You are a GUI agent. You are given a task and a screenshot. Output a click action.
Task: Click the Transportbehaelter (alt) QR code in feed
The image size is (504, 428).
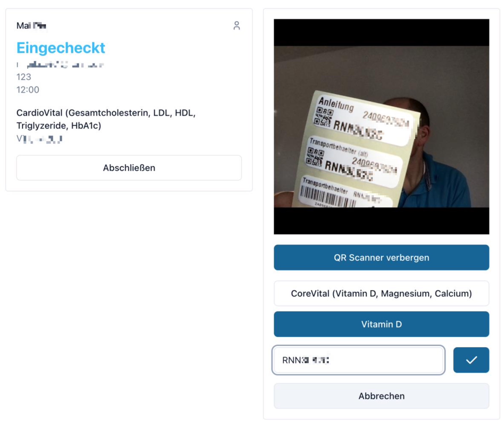[x=315, y=157]
